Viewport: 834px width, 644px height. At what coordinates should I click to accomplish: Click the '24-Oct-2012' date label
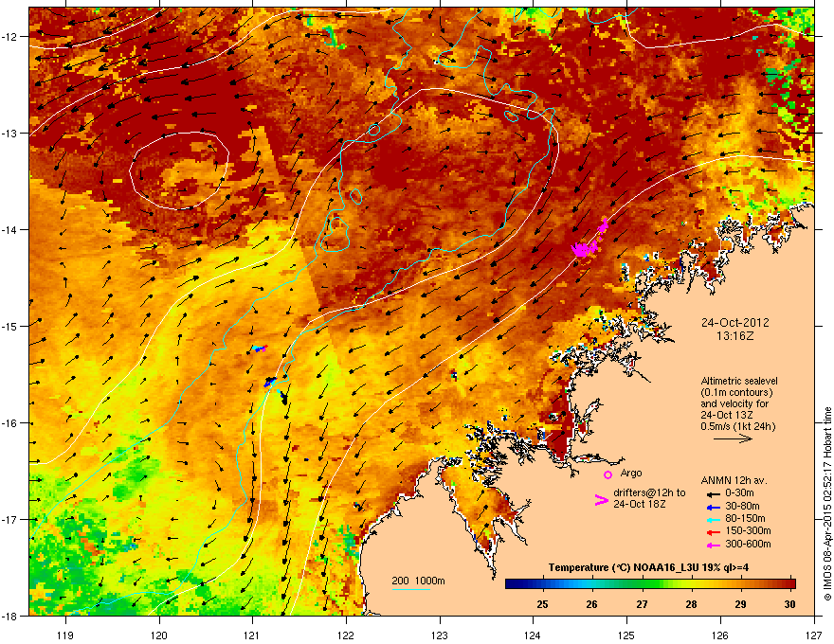click(735, 323)
